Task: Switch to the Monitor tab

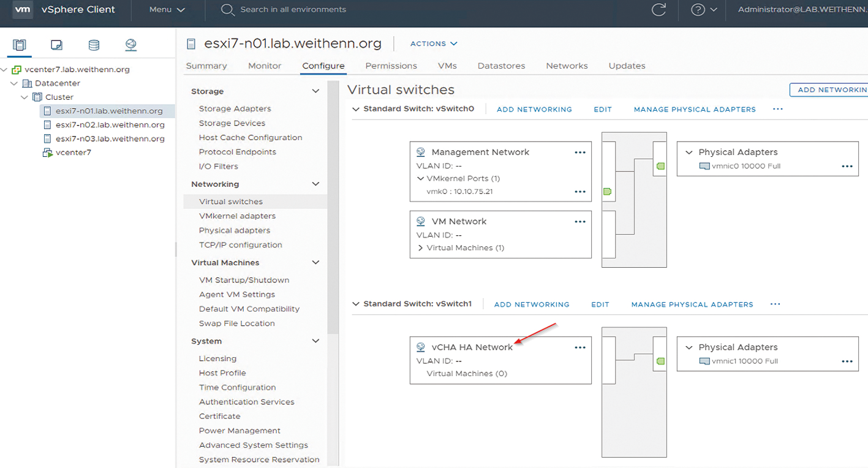Action: (x=265, y=66)
